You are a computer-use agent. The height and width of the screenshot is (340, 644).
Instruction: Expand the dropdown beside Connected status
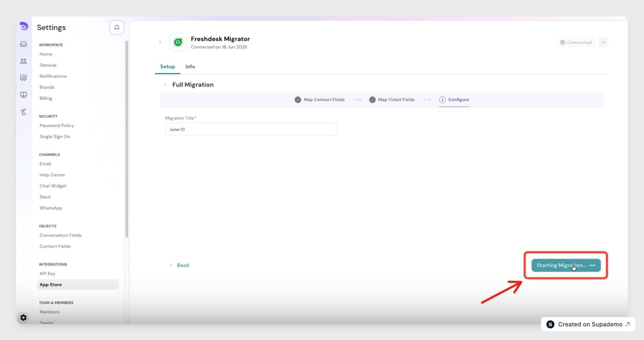click(603, 42)
